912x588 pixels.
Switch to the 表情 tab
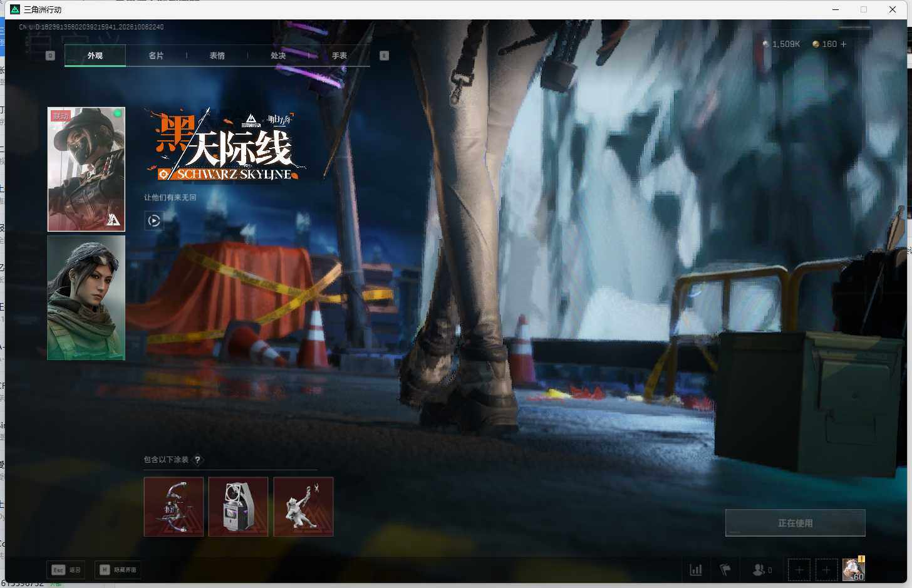[217, 56]
